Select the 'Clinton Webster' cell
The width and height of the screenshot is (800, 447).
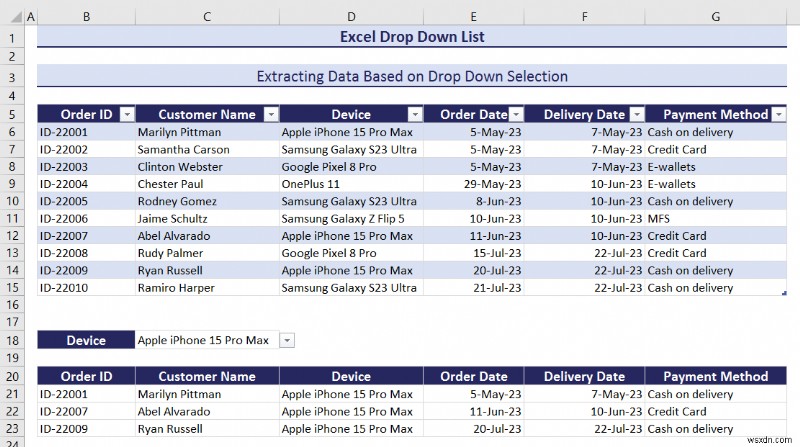(207, 167)
